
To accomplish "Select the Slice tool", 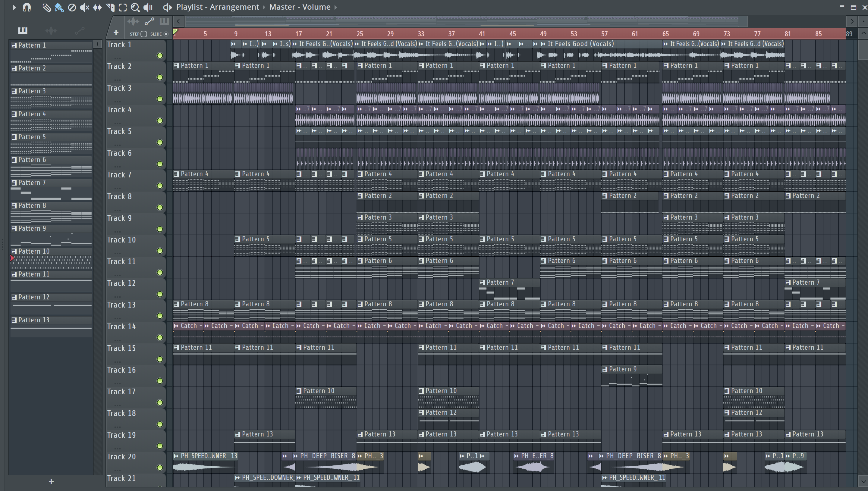I will (110, 7).
